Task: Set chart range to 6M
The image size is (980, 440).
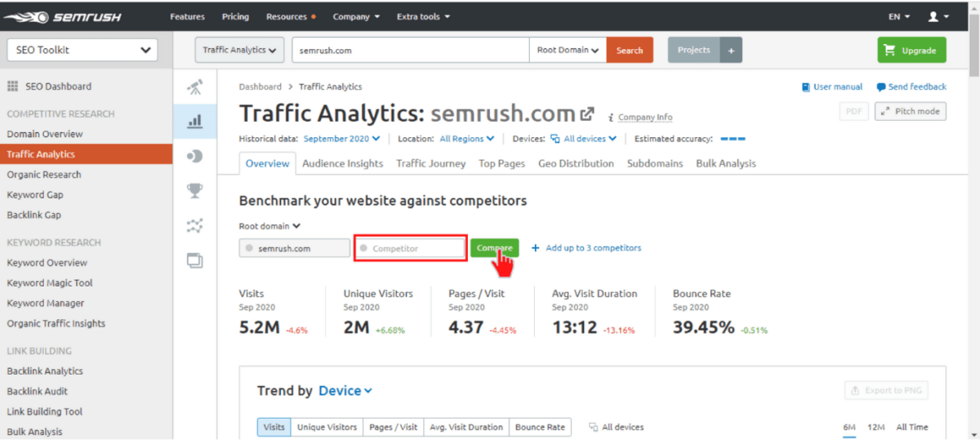Action: click(850, 427)
